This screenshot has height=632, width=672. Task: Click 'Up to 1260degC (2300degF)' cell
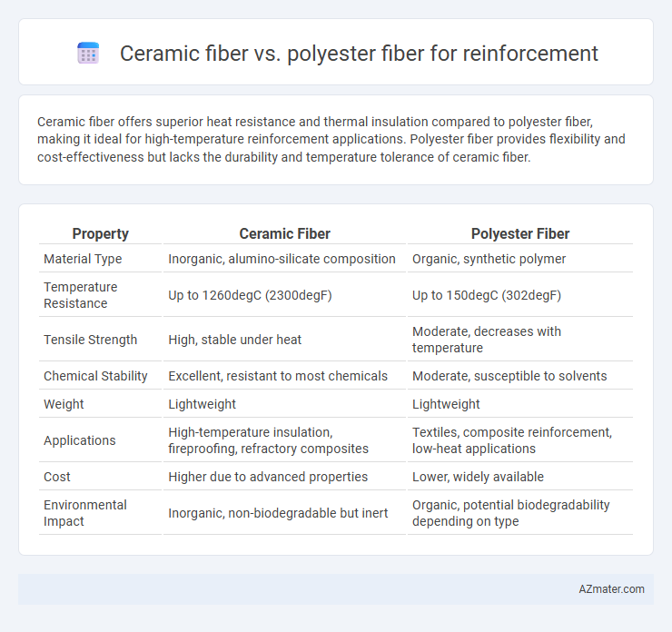pyautogui.click(x=250, y=295)
